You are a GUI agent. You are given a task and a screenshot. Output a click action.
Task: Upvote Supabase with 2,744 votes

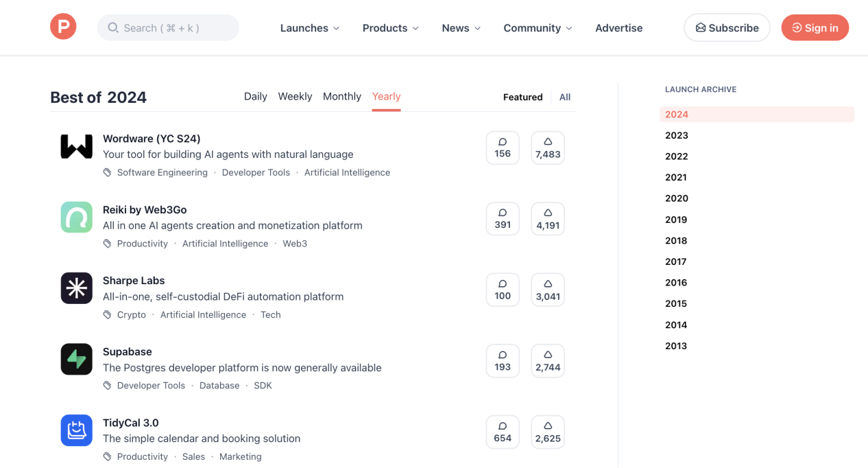(x=548, y=361)
